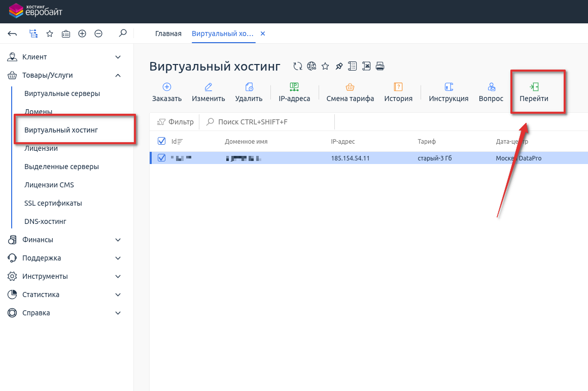Click the circled minus collapse-all icon
Image resolution: width=588 pixels, height=391 pixels.
click(98, 34)
